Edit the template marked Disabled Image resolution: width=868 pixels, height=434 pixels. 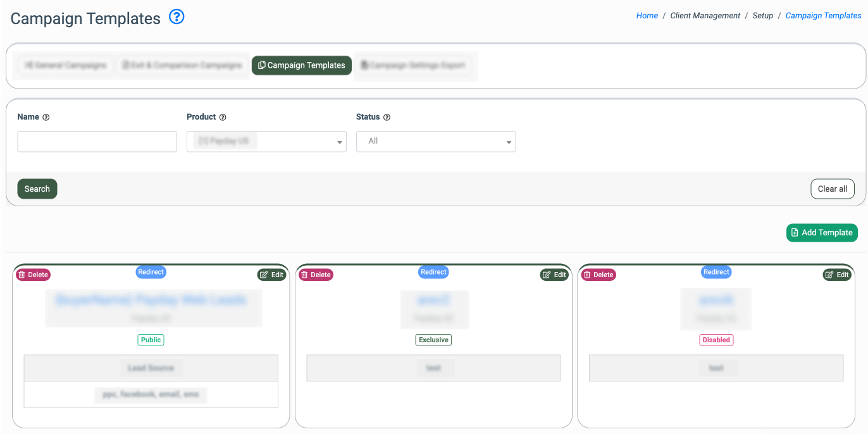pyautogui.click(x=836, y=275)
